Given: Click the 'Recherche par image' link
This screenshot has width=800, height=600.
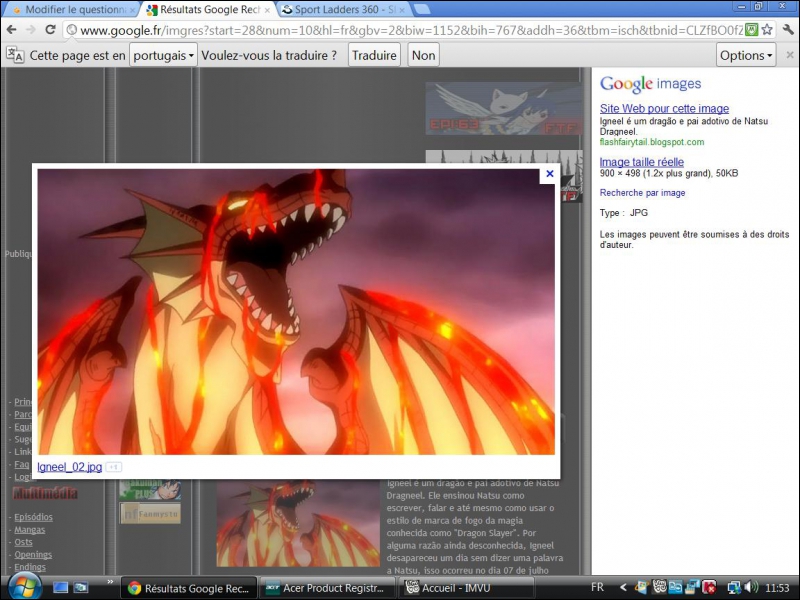Looking at the screenshot, I should [x=642, y=192].
